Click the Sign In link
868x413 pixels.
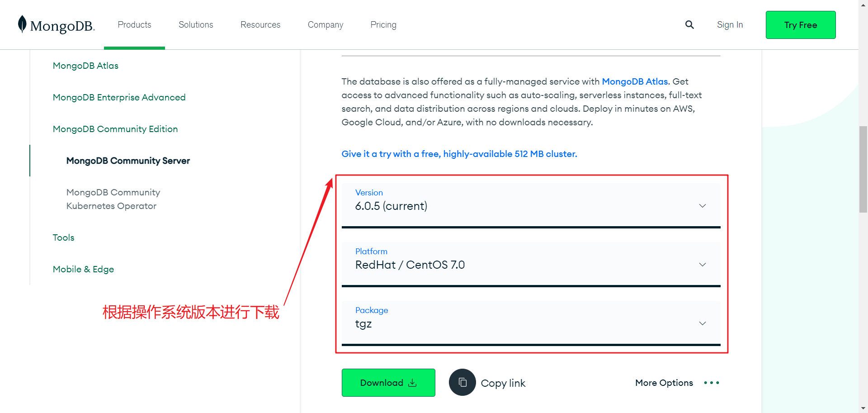(x=730, y=25)
